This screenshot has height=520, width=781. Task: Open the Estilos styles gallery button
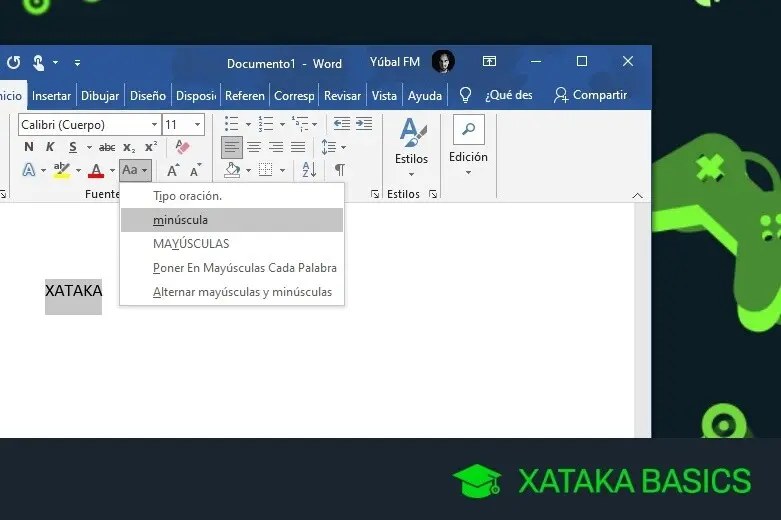(x=411, y=147)
